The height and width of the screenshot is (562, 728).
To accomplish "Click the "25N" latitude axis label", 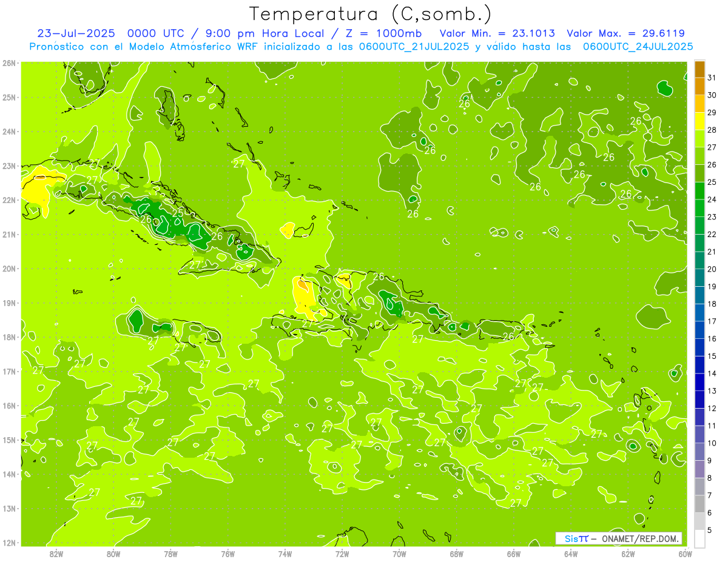I will tap(8, 97).
